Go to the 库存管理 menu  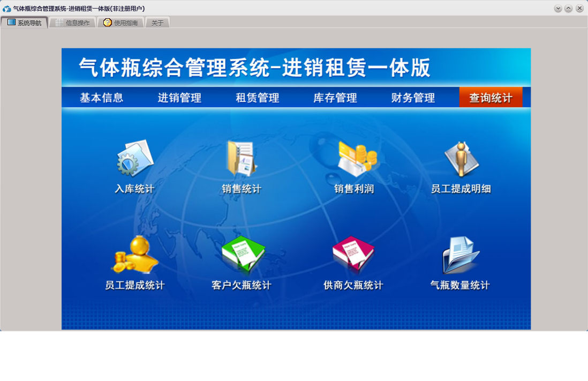pos(335,98)
